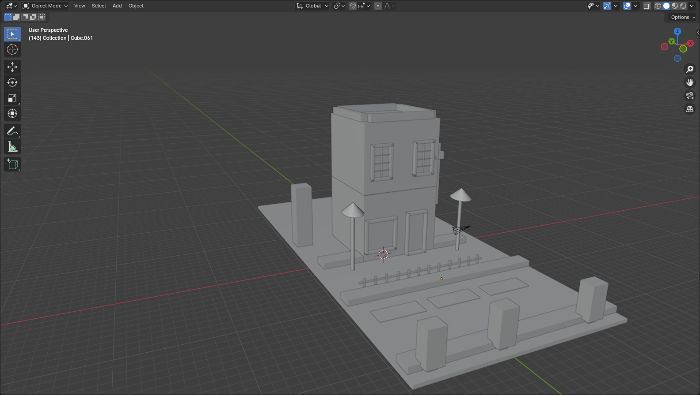Image resolution: width=700 pixels, height=395 pixels.
Task: Toggle X-ray mode
Action: tap(646, 6)
